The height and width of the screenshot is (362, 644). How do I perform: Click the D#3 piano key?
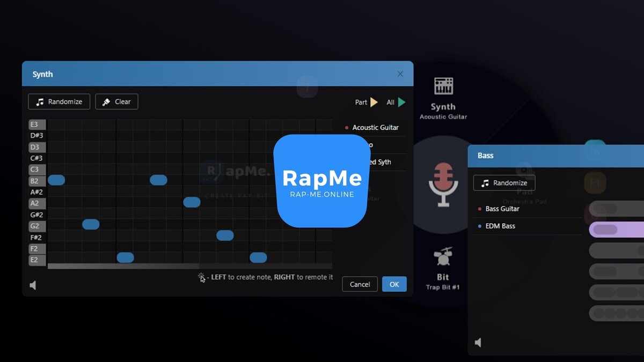click(37, 136)
